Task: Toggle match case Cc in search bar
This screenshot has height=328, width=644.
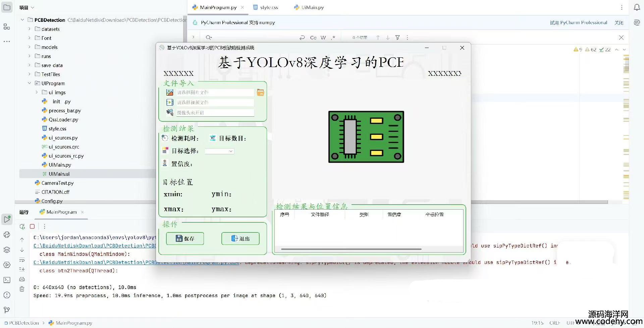Action: 313,38
